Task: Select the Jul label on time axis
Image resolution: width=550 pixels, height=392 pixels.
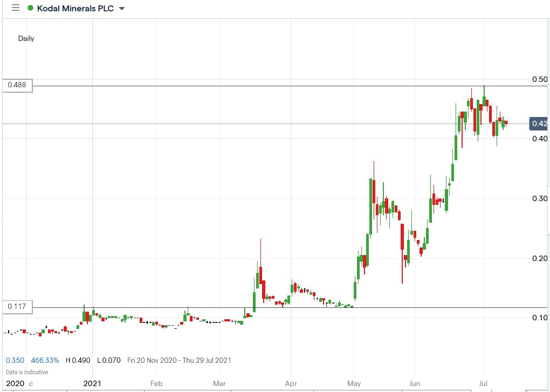Action: point(483,383)
